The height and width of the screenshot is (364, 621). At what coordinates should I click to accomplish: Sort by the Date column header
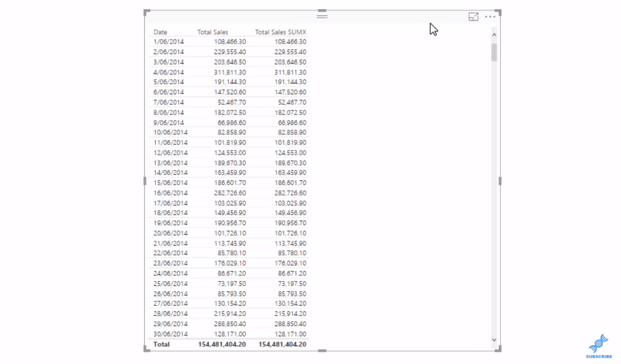160,32
